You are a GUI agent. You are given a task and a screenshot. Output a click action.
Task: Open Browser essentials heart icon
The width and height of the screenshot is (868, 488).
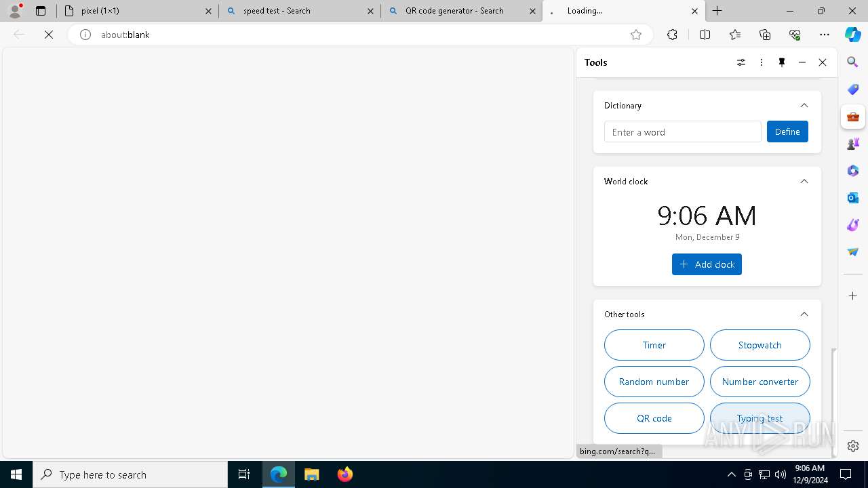[795, 35]
